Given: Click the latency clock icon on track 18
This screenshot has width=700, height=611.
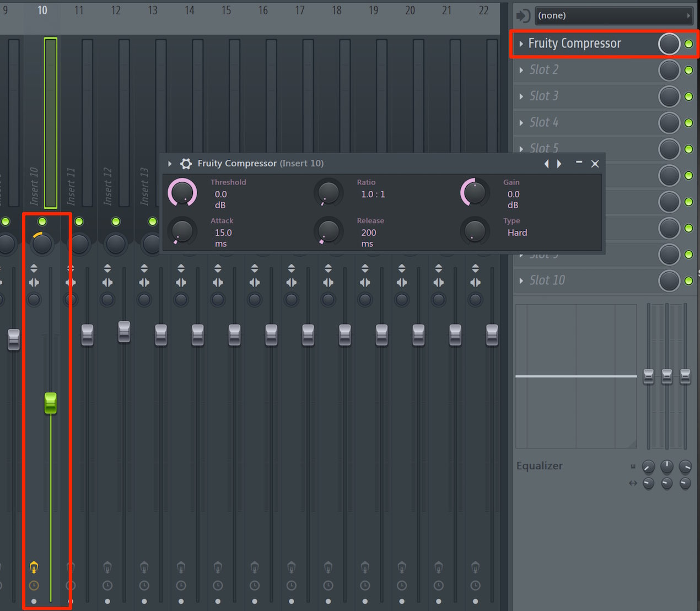Looking at the screenshot, I should [x=328, y=586].
